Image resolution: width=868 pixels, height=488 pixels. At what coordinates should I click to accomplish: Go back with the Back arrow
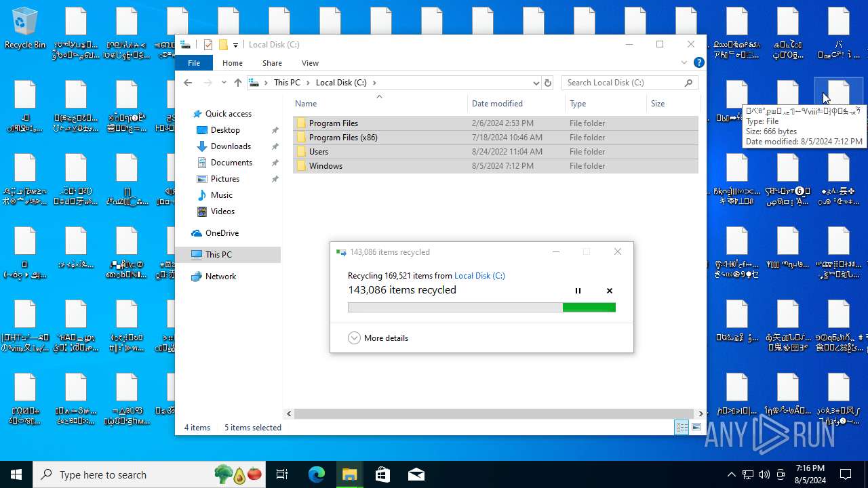coord(188,83)
